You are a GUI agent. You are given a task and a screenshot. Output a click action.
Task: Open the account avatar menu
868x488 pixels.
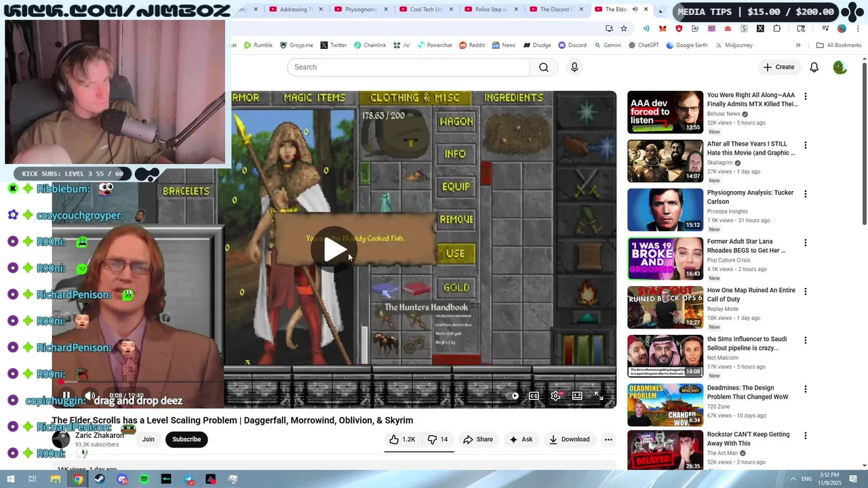click(840, 67)
